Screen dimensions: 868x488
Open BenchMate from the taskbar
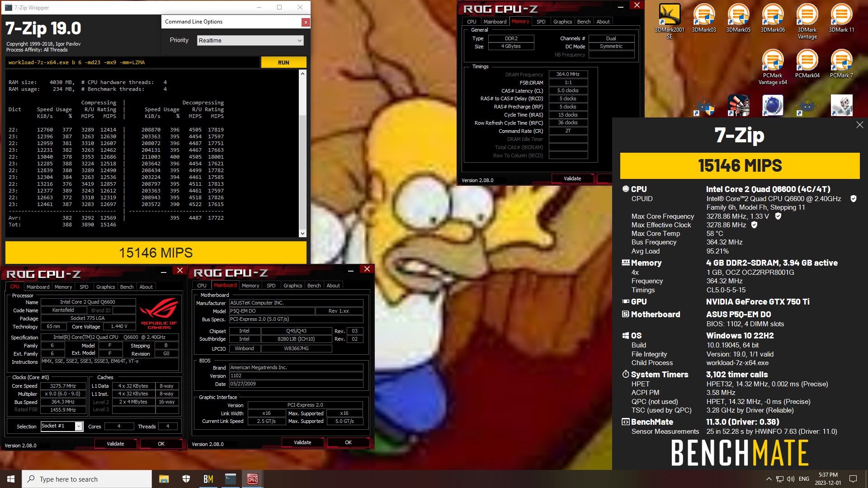pos(208,479)
